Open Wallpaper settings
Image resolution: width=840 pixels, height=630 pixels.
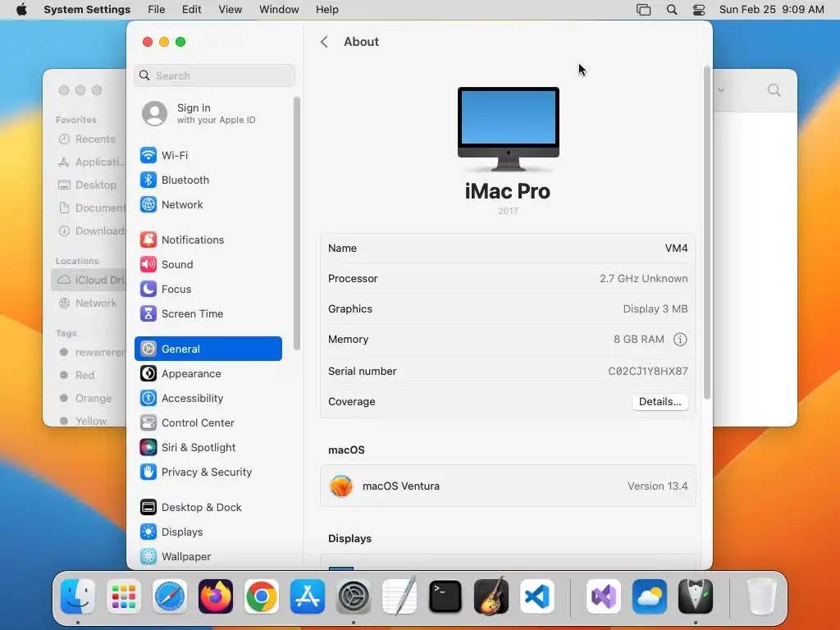[x=208, y=557]
